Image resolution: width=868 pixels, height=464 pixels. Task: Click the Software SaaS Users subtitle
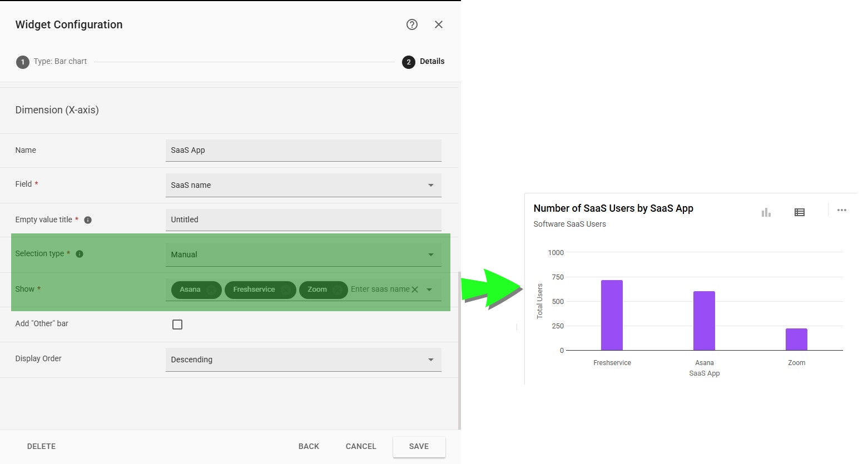point(569,224)
